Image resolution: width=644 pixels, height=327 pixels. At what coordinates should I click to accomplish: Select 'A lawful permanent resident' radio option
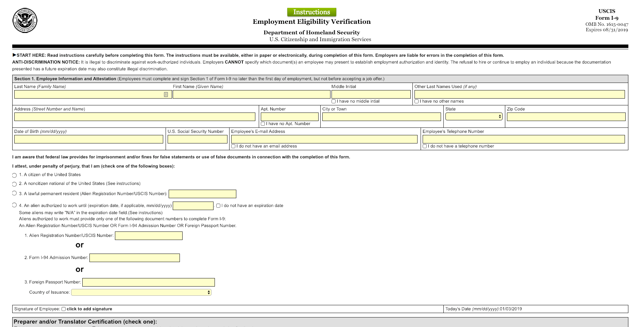pyautogui.click(x=14, y=193)
